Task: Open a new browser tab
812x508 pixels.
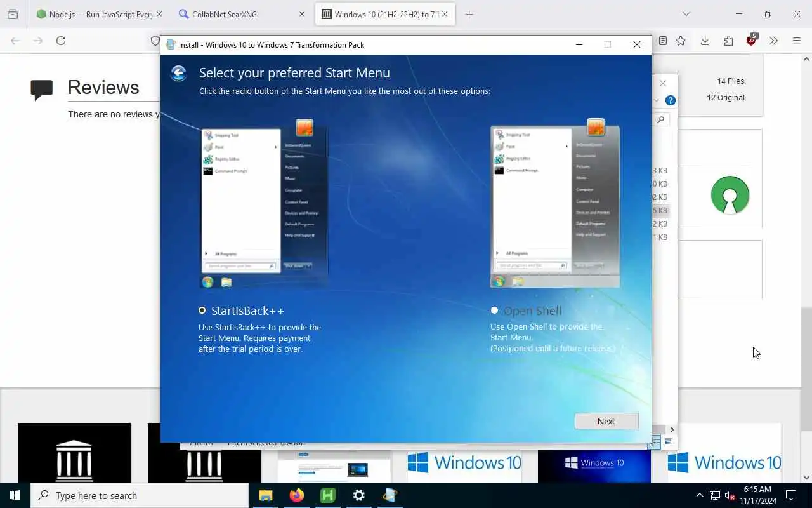Action: click(x=469, y=14)
